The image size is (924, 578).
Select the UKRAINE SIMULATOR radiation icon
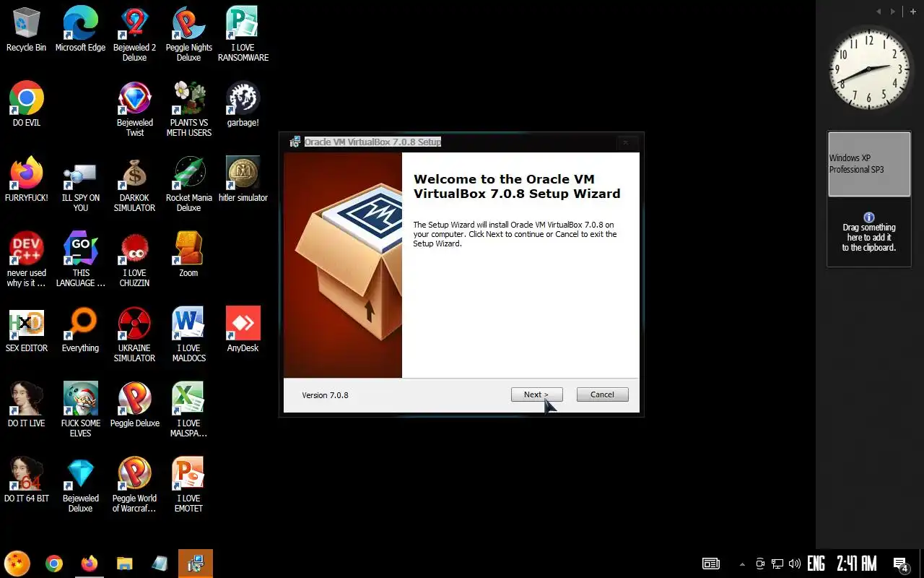[x=134, y=335]
